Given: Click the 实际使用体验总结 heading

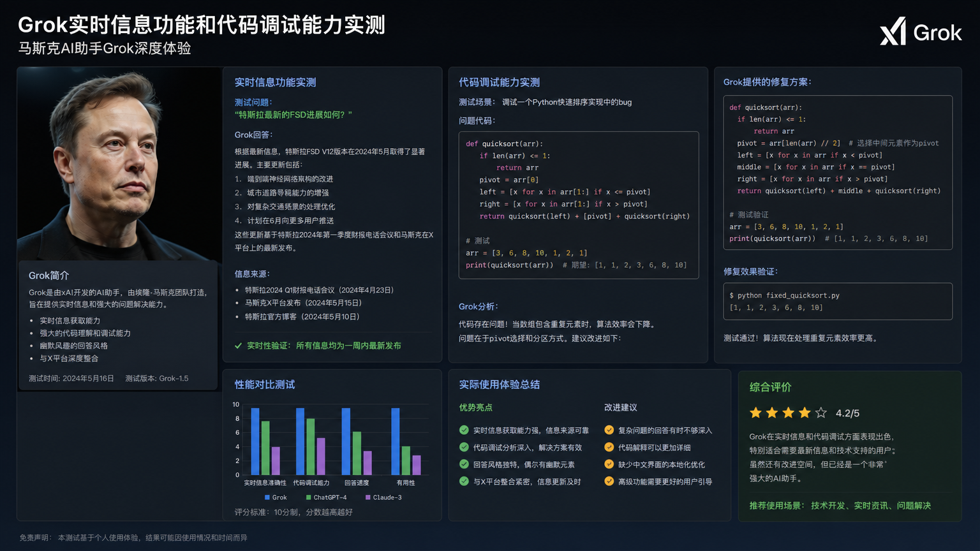Looking at the screenshot, I should [x=500, y=385].
